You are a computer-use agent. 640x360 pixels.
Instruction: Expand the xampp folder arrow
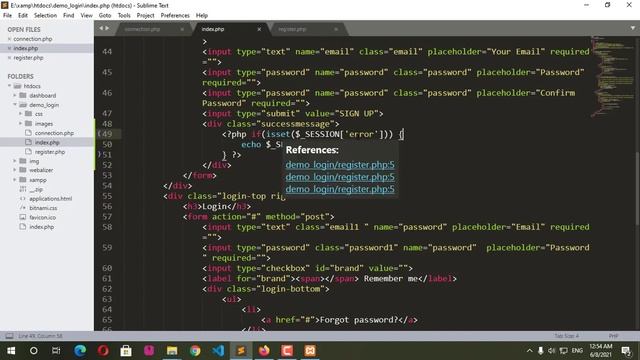(x=15, y=180)
